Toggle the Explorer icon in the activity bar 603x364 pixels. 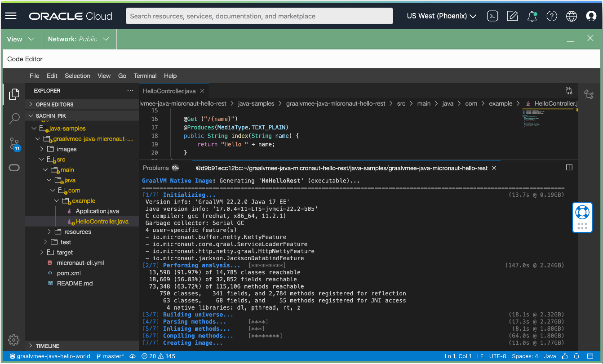[14, 94]
